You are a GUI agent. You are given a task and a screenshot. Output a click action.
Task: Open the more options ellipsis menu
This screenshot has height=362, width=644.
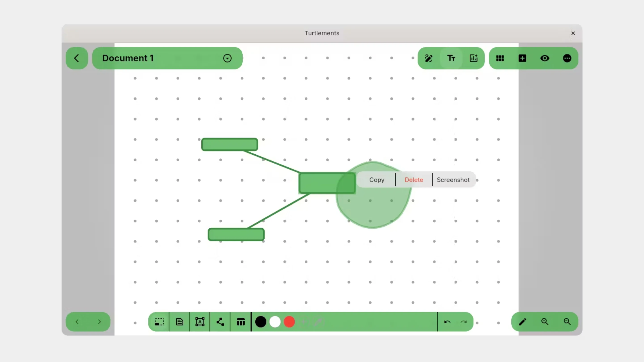pyautogui.click(x=567, y=58)
